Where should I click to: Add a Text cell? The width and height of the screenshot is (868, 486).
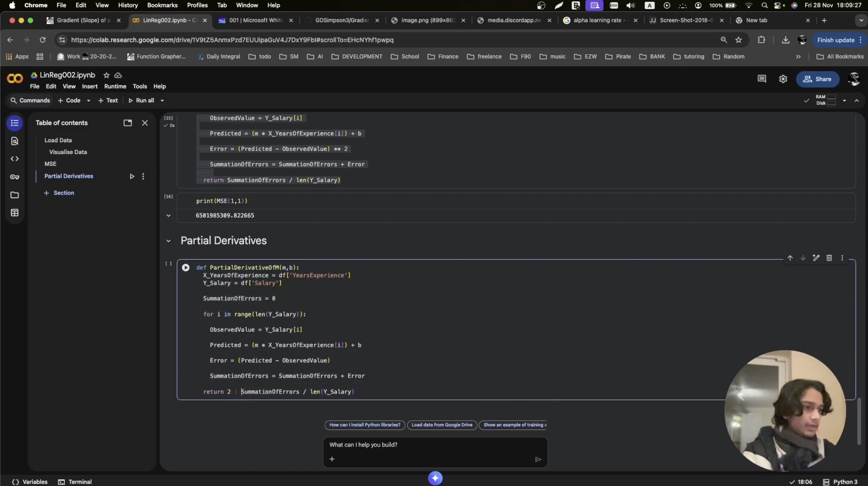(108, 101)
